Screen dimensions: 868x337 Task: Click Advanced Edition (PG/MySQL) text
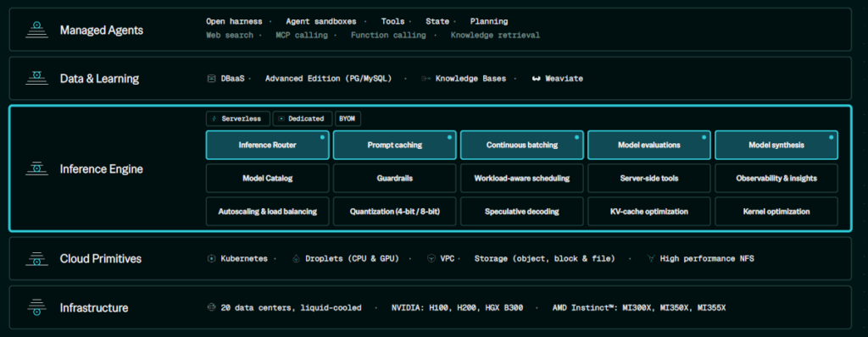tap(328, 79)
